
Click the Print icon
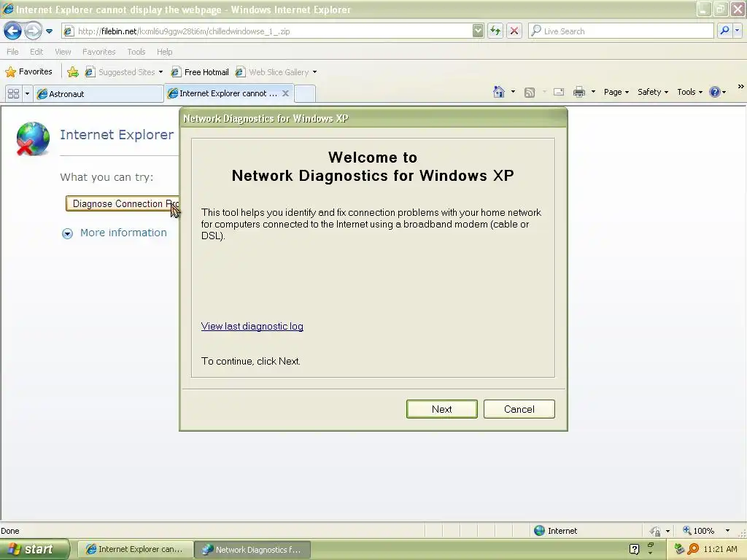pyautogui.click(x=578, y=92)
